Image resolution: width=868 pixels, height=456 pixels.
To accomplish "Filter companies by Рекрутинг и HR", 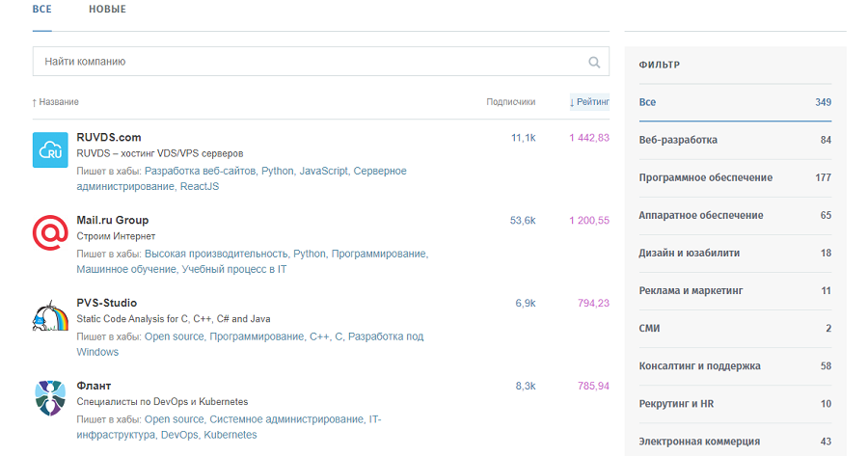I will coord(735,403).
